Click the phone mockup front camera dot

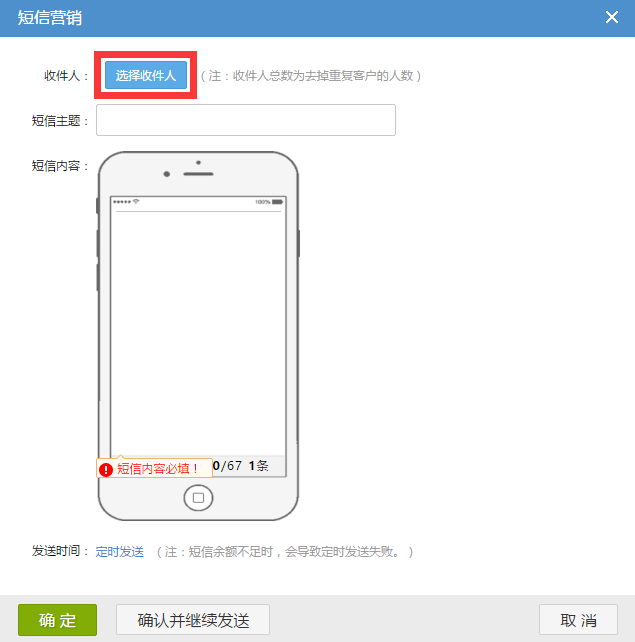(x=167, y=174)
